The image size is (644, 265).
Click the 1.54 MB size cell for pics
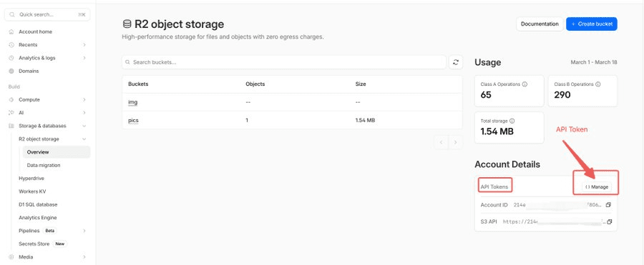point(365,121)
